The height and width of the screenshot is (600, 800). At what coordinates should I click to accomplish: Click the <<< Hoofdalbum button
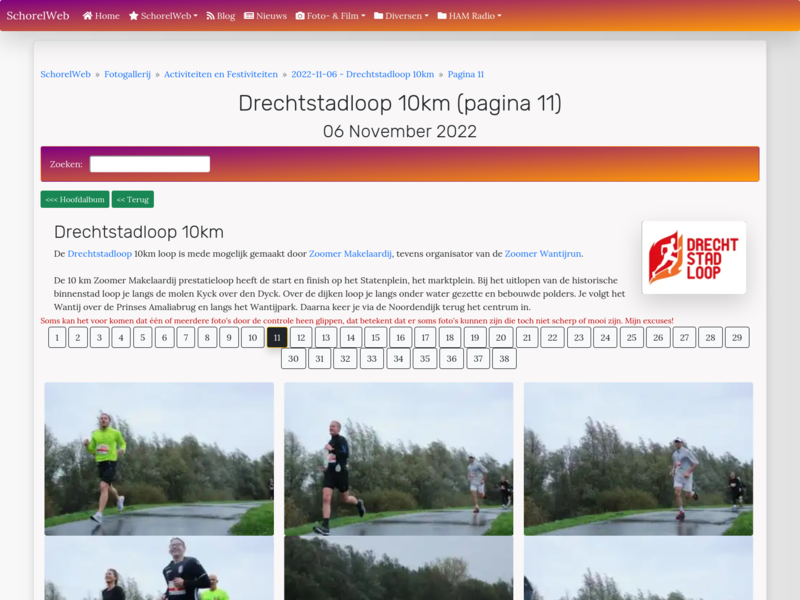pos(75,199)
